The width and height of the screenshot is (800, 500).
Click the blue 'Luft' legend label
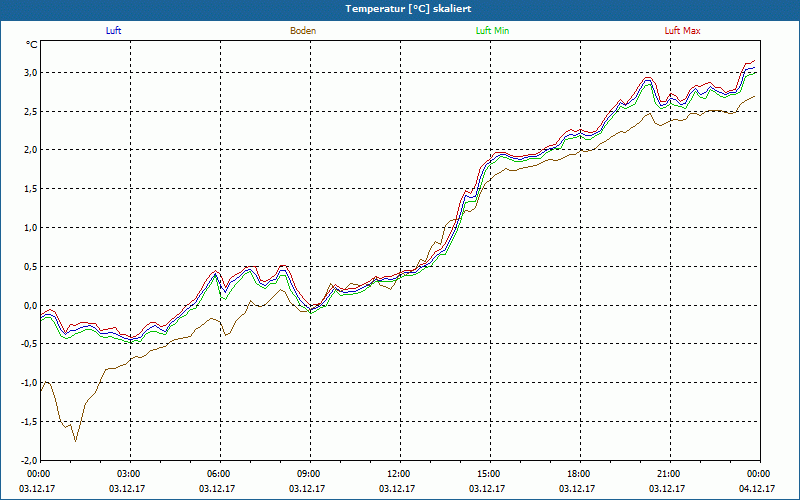coord(113,31)
